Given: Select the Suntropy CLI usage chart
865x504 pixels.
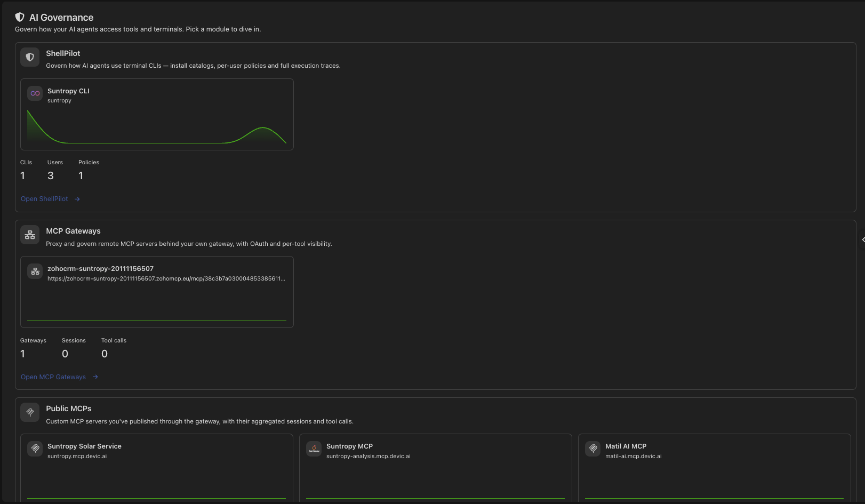Looking at the screenshot, I should pos(157,126).
